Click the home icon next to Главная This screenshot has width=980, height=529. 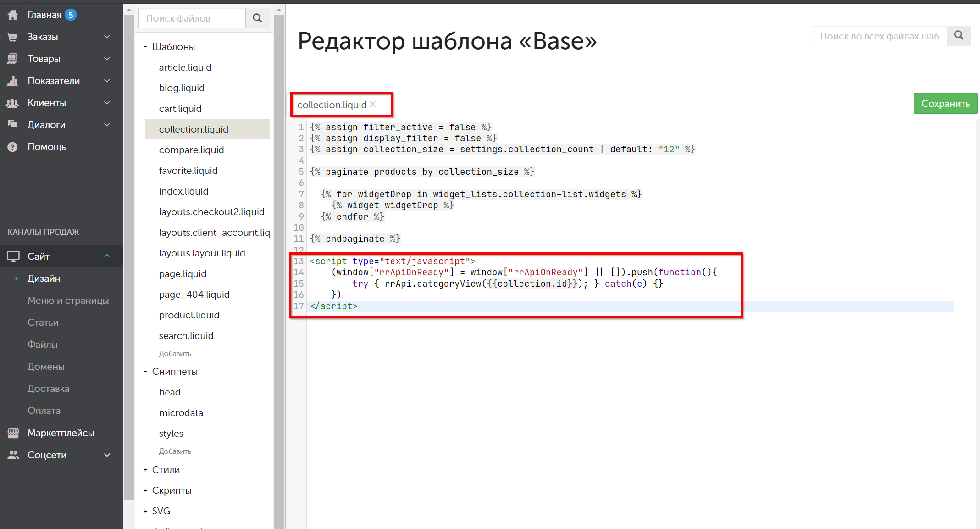click(12, 15)
